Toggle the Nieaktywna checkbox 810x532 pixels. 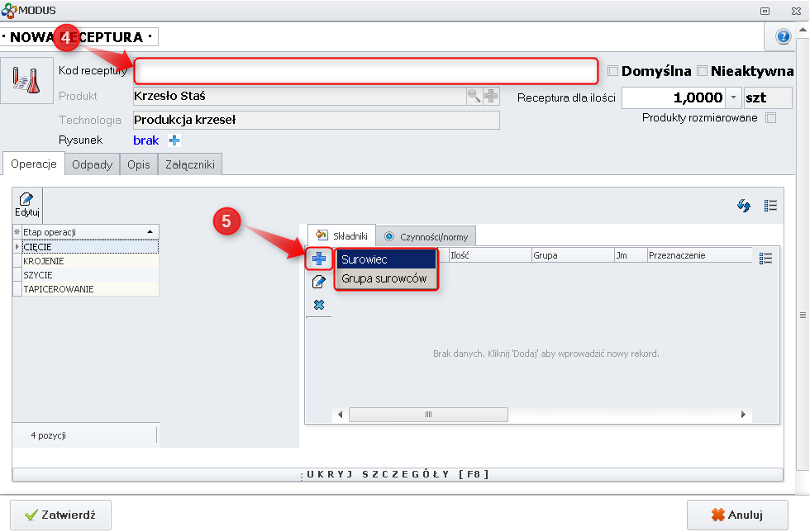pos(703,71)
